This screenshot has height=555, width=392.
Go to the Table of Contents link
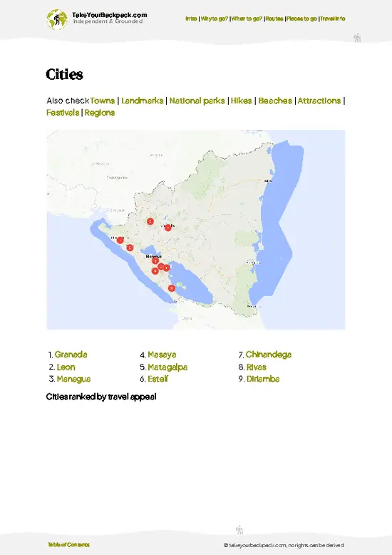pyautogui.click(x=68, y=545)
